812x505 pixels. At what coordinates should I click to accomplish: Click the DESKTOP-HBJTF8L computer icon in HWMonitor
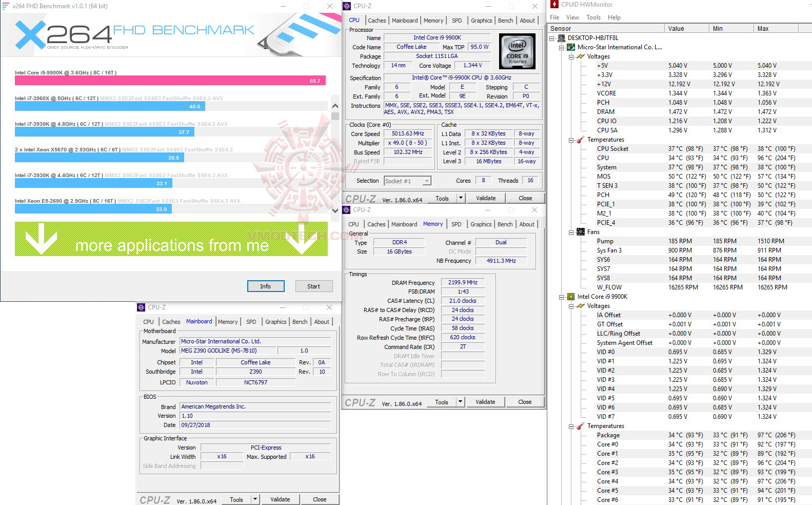[562, 38]
